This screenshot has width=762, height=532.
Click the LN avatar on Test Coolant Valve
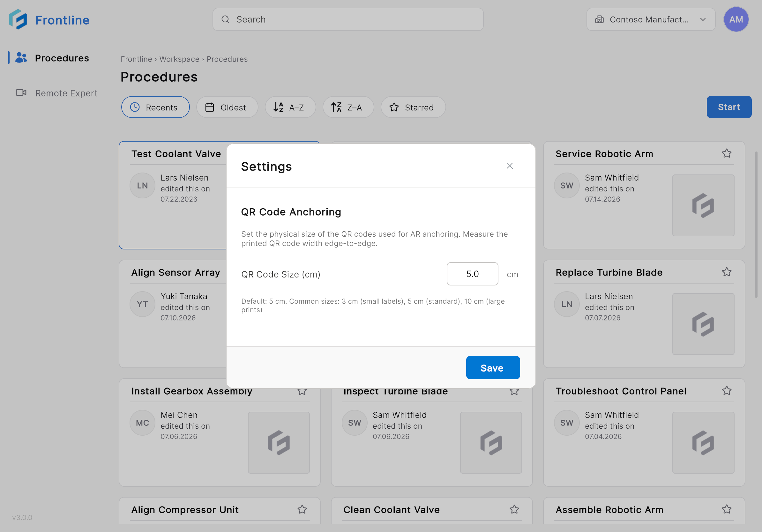point(142,185)
